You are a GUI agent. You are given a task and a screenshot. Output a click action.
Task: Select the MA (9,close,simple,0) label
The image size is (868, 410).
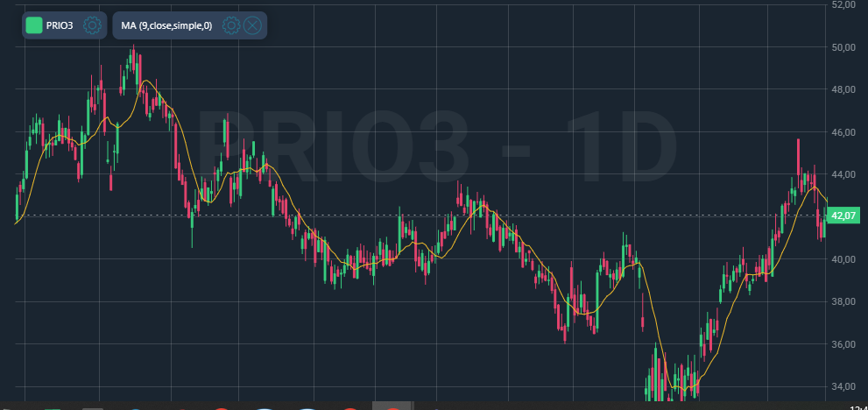[166, 25]
